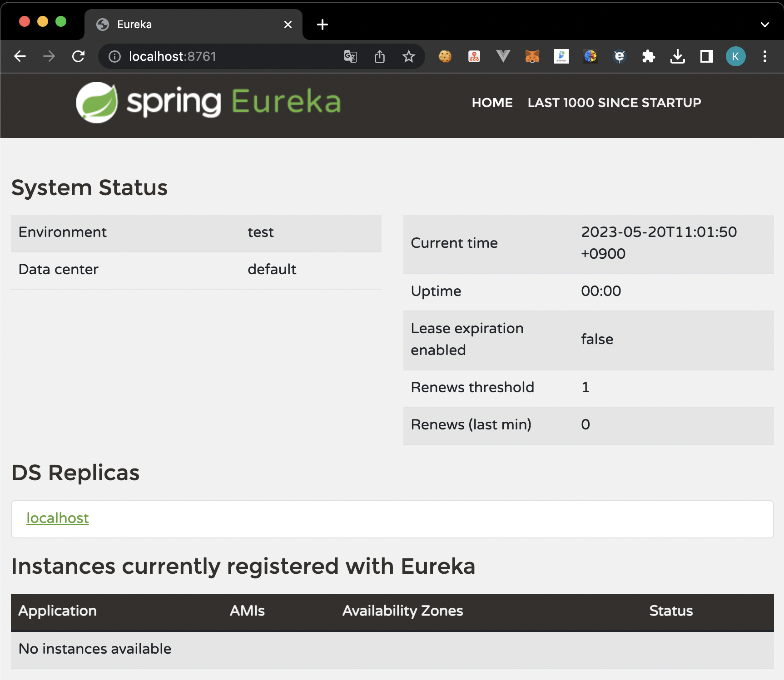The height and width of the screenshot is (680, 784).
Task: Open the HOME nav link
Action: pos(492,103)
